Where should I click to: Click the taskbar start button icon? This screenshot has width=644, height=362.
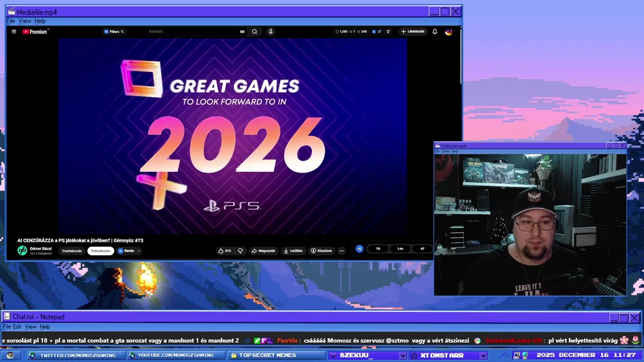coord(10,355)
